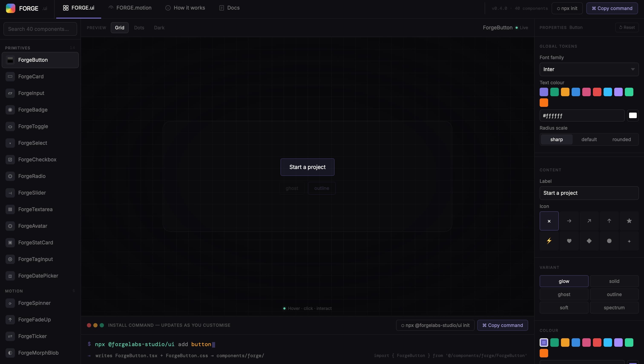Select ForgeSelect in the sidebar
The width and height of the screenshot is (644, 364).
click(x=40, y=143)
